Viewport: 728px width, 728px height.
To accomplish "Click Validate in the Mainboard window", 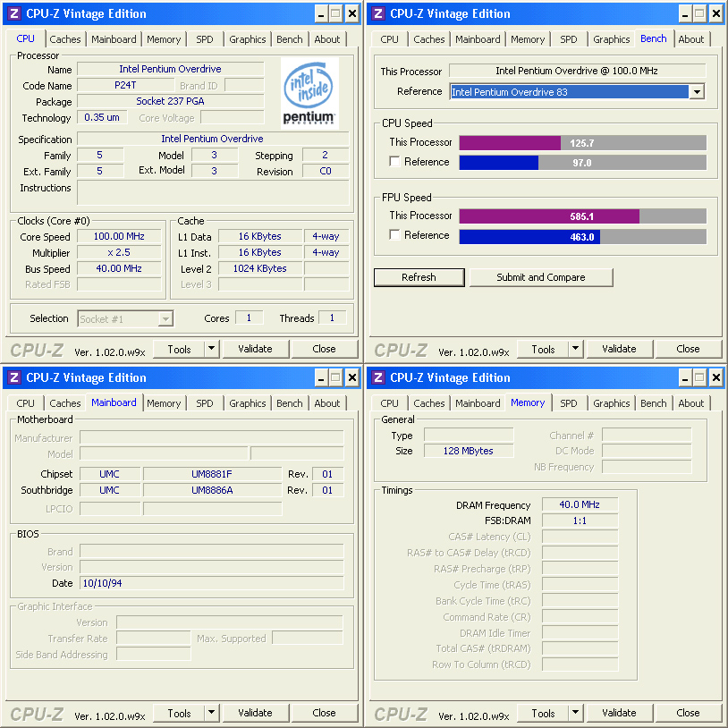I will coord(255,713).
